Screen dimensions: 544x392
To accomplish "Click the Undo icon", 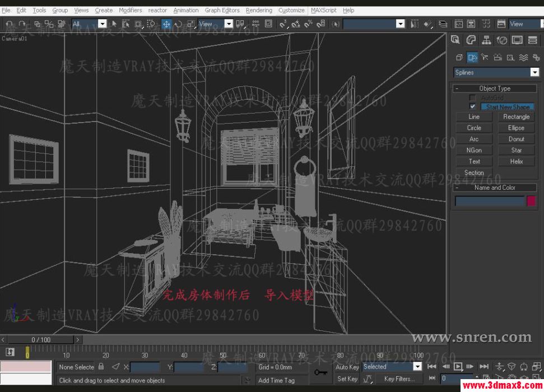I will pos(8,24).
